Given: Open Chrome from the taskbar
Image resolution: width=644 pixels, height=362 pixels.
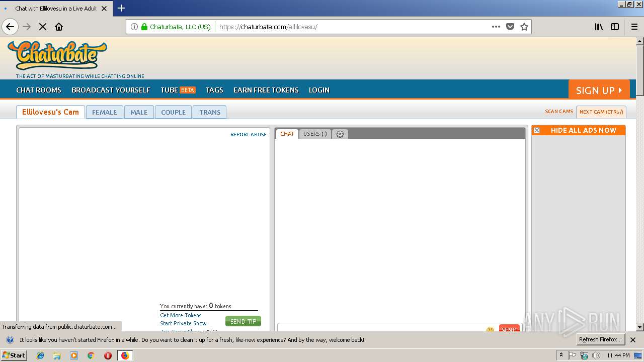Looking at the screenshot, I should click(x=91, y=355).
